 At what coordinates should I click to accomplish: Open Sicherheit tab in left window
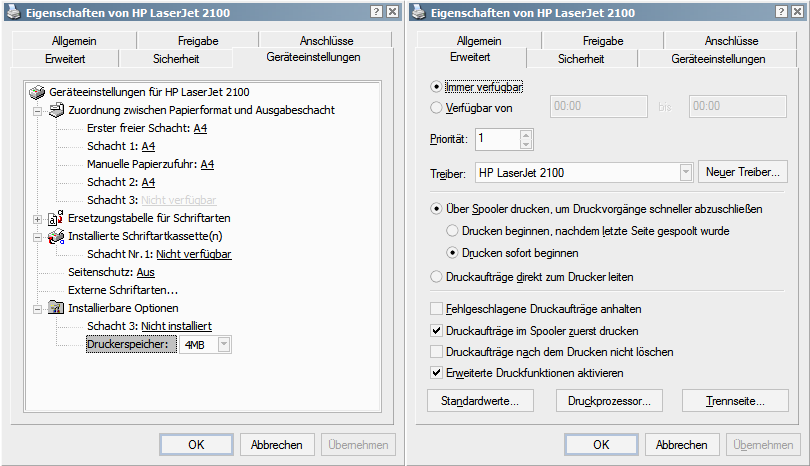(x=176, y=58)
